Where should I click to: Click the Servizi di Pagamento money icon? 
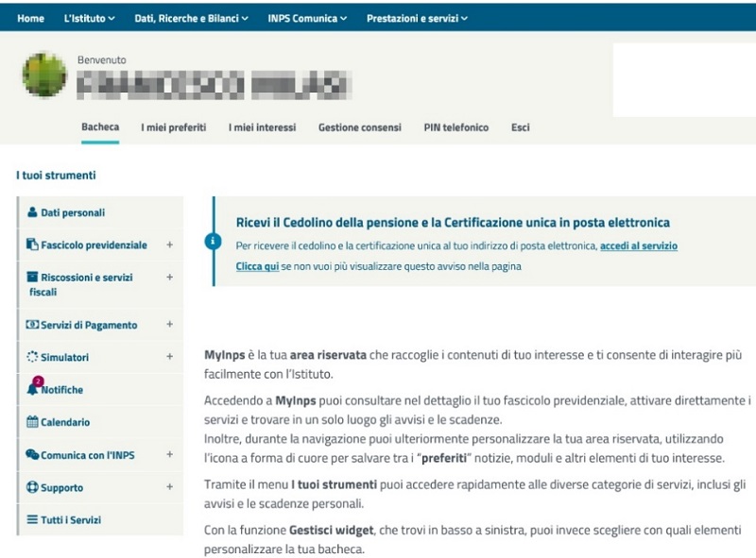tap(32, 324)
